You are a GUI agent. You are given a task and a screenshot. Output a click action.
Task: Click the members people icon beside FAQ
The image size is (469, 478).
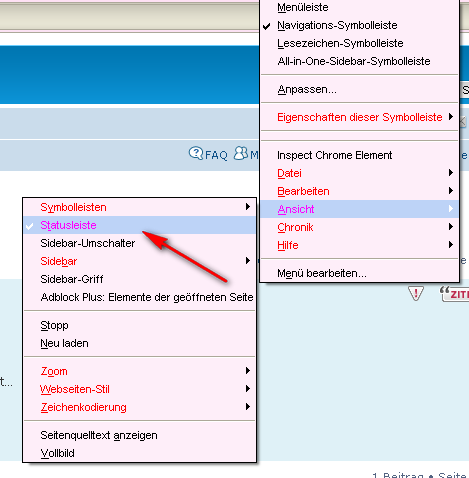pos(241,153)
